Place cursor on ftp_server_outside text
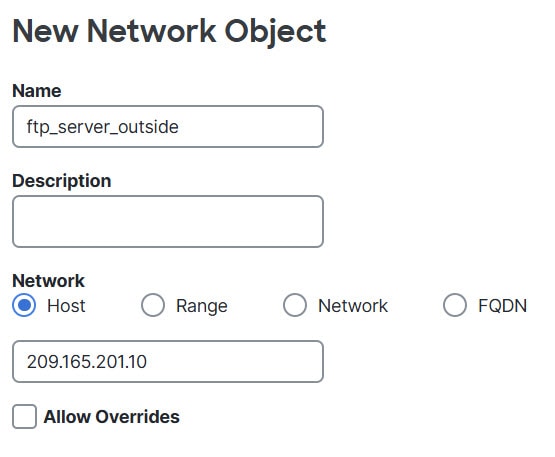This screenshot has height=457, width=555. pyautogui.click(x=103, y=127)
